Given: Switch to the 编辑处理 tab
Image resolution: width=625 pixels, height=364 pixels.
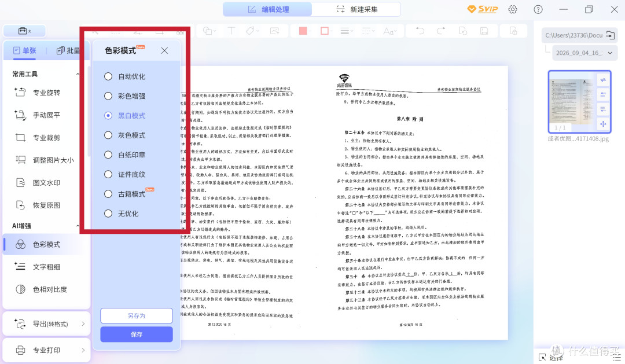Looking at the screenshot, I should (x=267, y=9).
